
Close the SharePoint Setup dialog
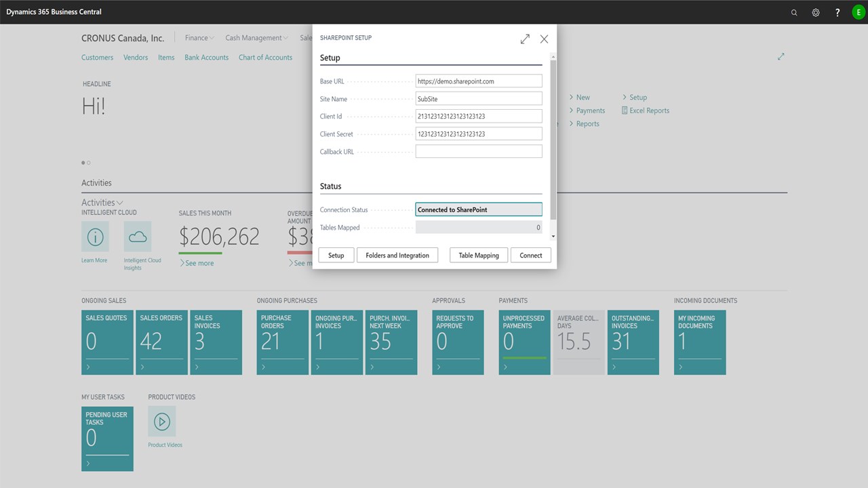tap(544, 39)
